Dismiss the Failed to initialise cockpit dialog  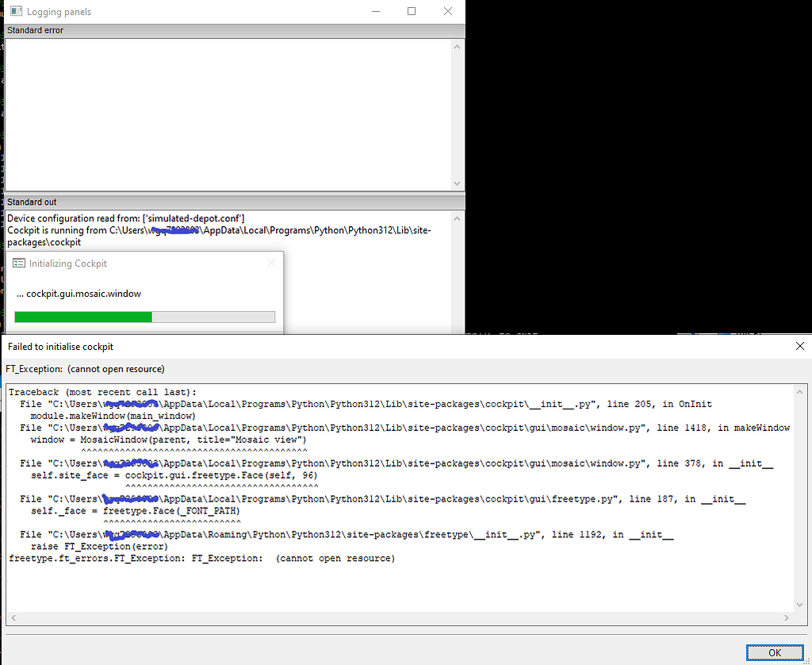(x=773, y=652)
